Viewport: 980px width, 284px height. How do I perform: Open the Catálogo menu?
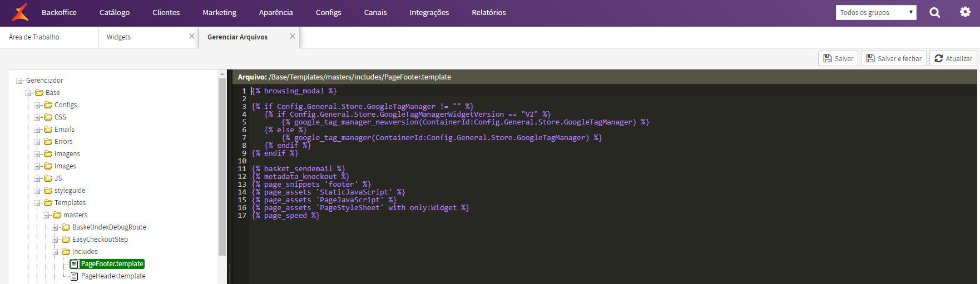tap(115, 12)
